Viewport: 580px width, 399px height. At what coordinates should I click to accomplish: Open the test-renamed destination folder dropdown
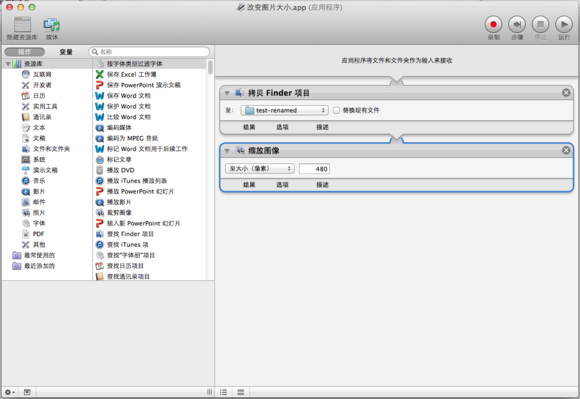[284, 110]
